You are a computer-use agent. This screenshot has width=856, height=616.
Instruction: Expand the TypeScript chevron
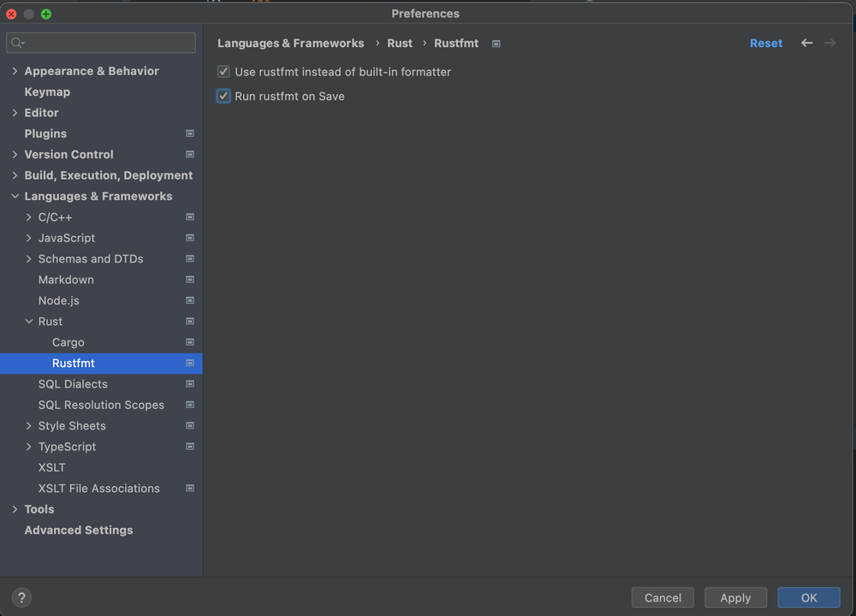(29, 447)
